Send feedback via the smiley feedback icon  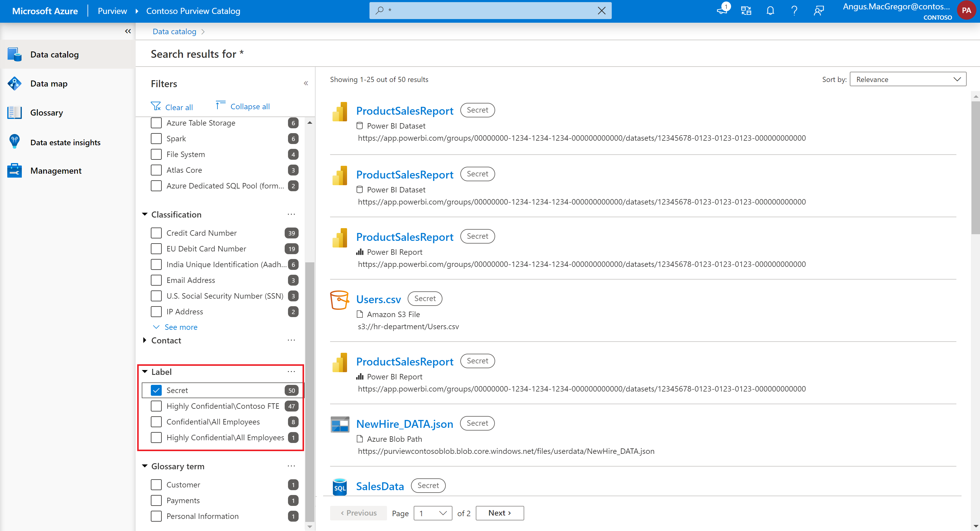(819, 10)
